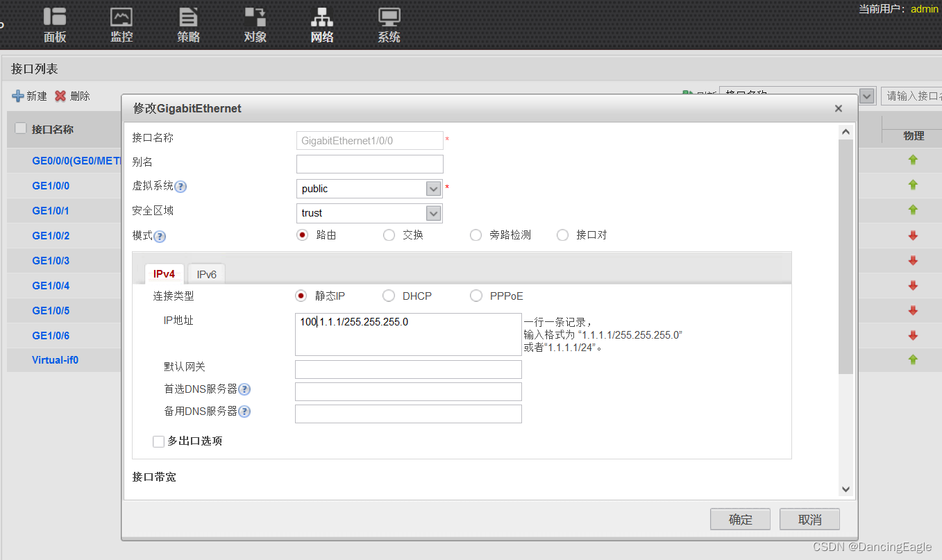Open the GE1/0/5 interface link

51,311
